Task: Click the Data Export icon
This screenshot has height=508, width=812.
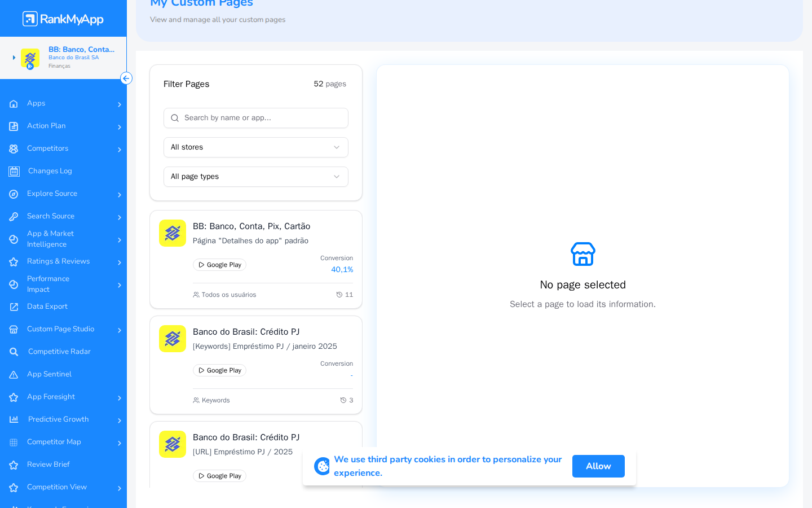Action: click(14, 307)
